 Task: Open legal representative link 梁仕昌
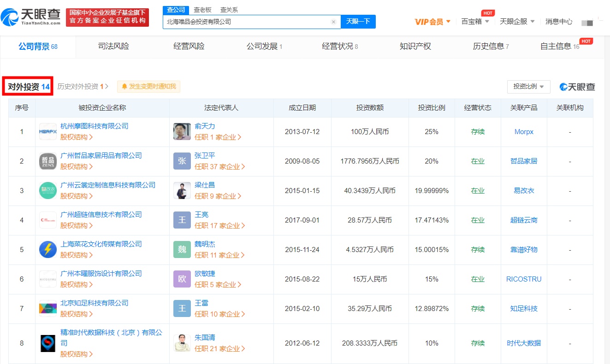pos(205,185)
